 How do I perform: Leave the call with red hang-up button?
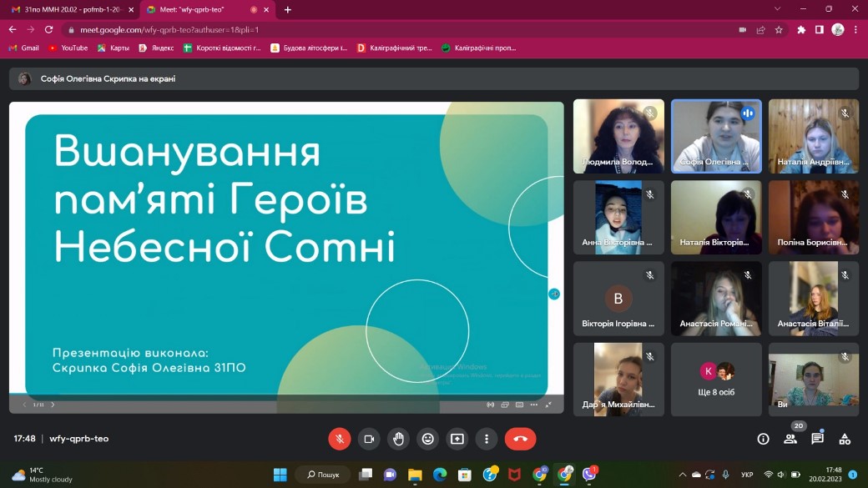[x=520, y=439]
